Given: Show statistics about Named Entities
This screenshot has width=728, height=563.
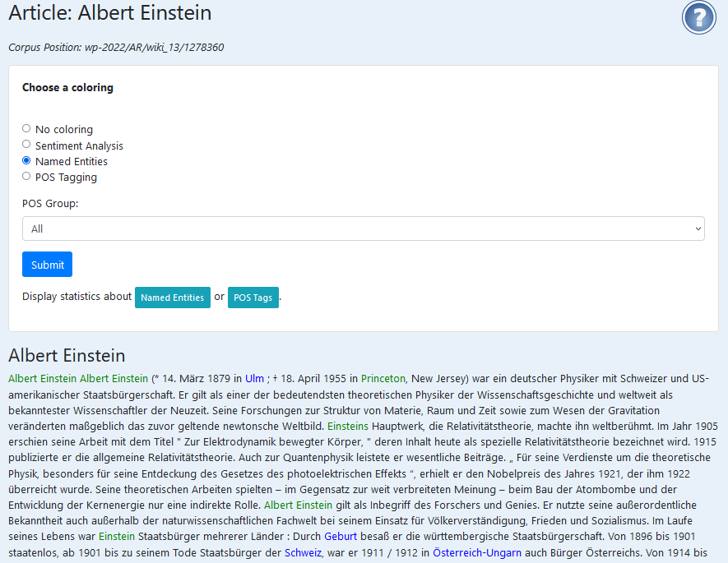Looking at the screenshot, I should [x=172, y=298].
